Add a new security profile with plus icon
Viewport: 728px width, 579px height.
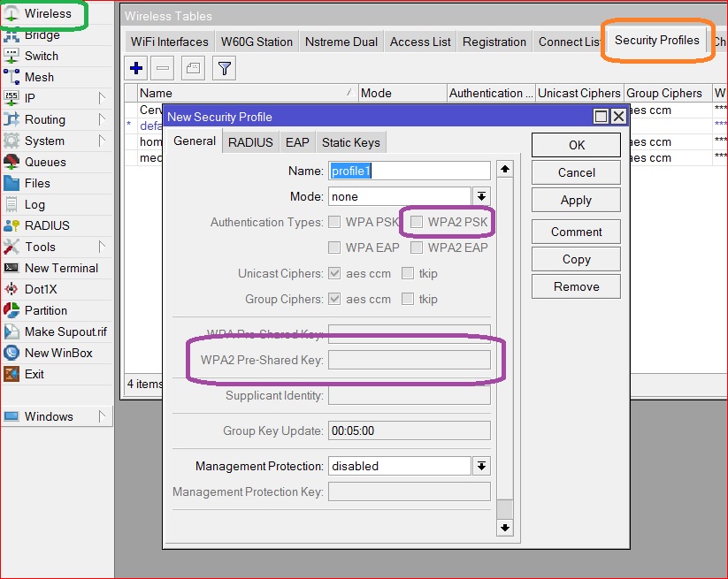coord(136,69)
